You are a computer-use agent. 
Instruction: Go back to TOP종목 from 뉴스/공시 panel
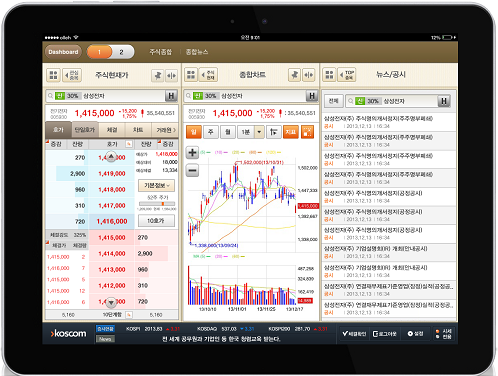(x=347, y=75)
